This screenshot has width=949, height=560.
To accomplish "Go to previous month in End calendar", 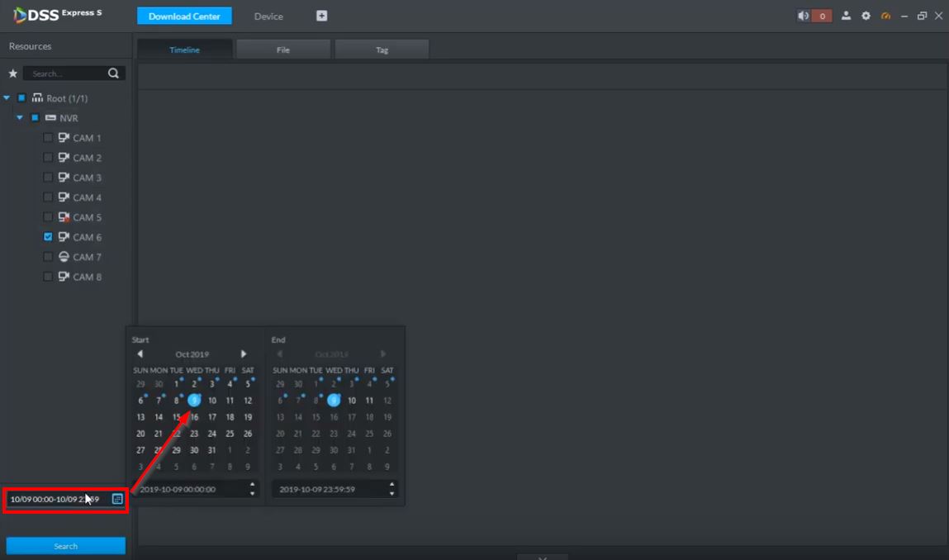I will [280, 354].
